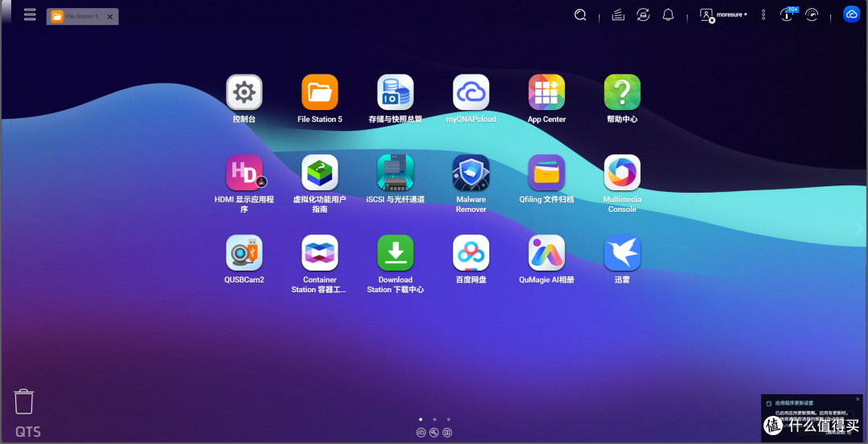Click the blue cloud icon in top bar
868x444 pixels.
click(x=851, y=14)
